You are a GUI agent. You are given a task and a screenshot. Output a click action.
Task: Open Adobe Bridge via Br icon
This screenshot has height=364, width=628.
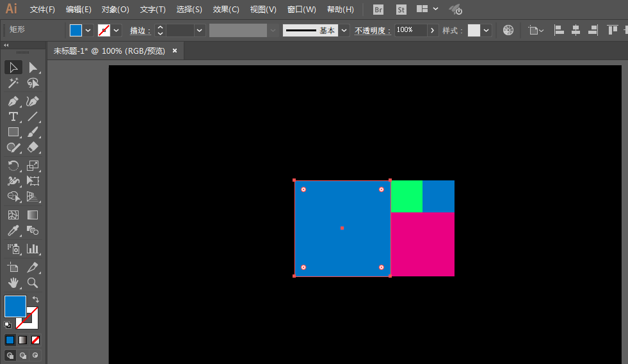coord(378,10)
